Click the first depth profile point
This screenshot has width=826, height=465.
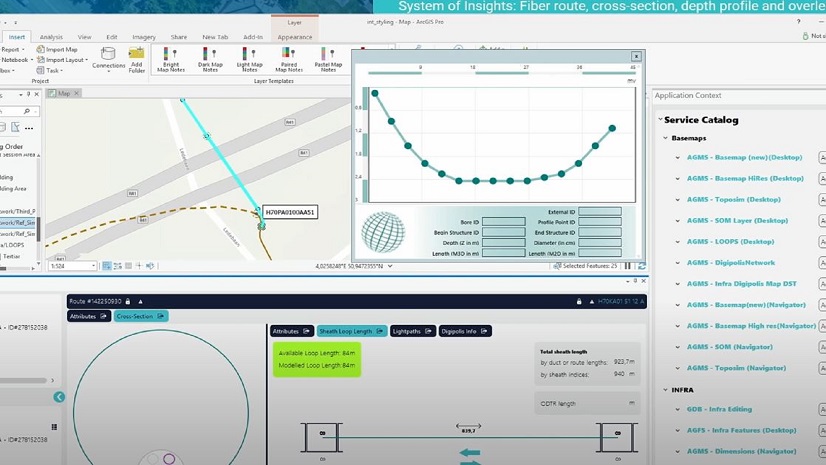(375, 93)
